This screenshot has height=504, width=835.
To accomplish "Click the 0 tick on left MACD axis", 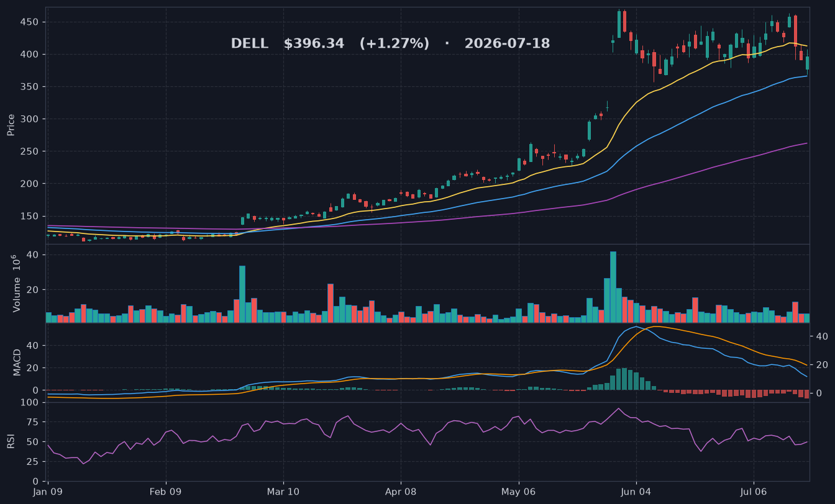I will [36, 390].
